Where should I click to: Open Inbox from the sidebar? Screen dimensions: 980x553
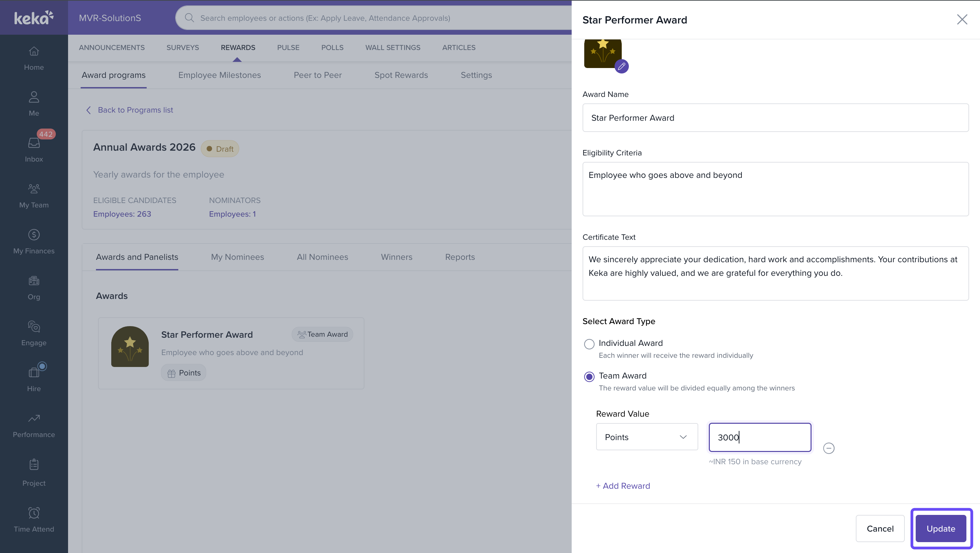[34, 148]
